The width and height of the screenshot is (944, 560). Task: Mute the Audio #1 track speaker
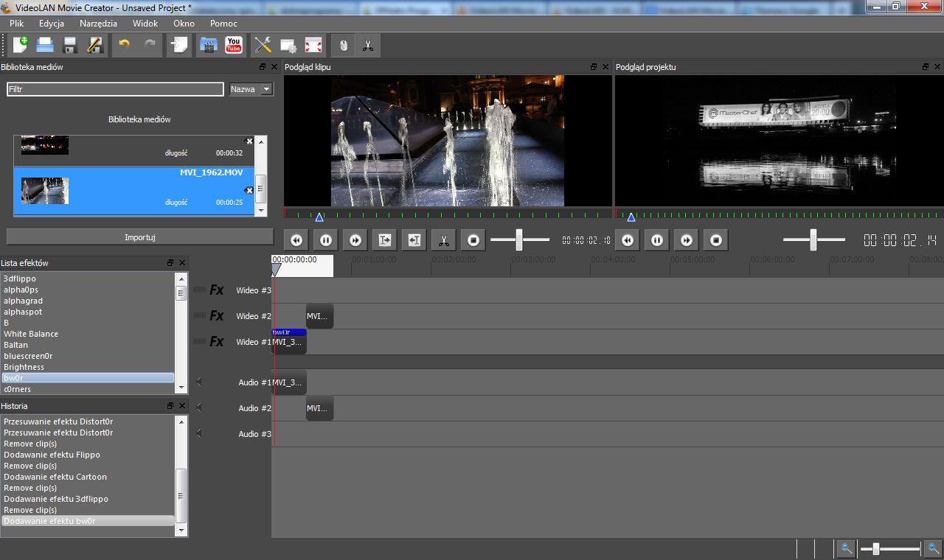[x=199, y=382]
